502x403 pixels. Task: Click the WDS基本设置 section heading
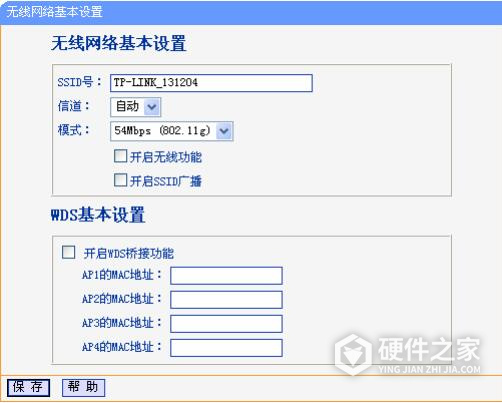(x=98, y=215)
